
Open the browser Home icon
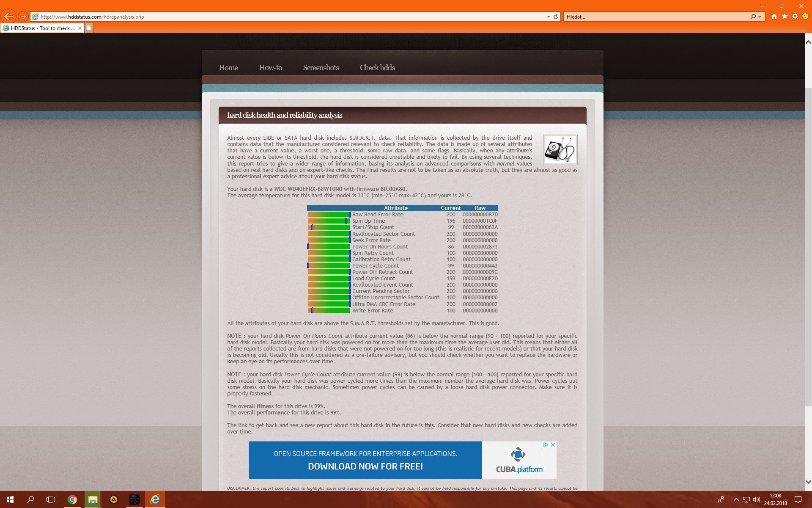click(774, 17)
